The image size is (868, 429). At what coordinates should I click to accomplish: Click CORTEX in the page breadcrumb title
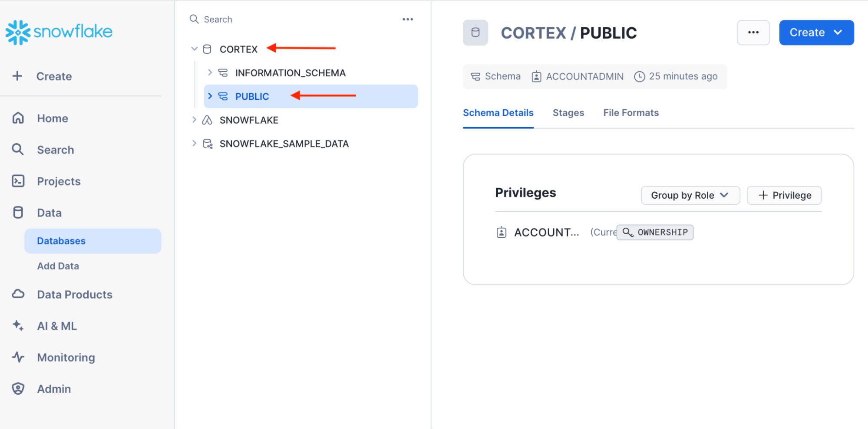click(x=534, y=33)
